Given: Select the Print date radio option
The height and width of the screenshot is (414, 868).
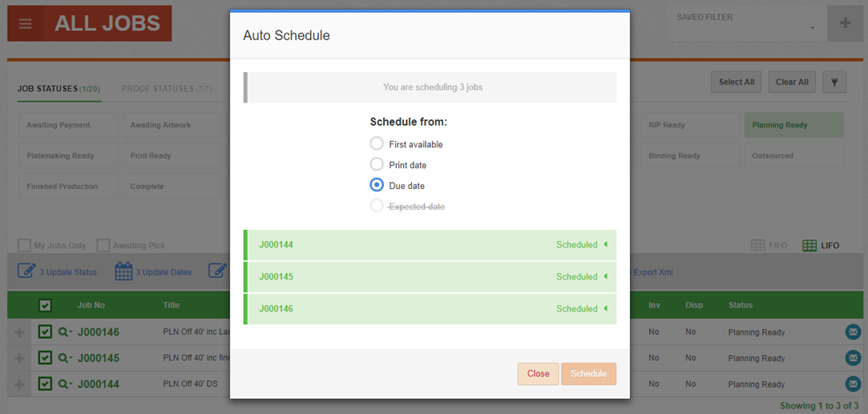Looking at the screenshot, I should [377, 165].
